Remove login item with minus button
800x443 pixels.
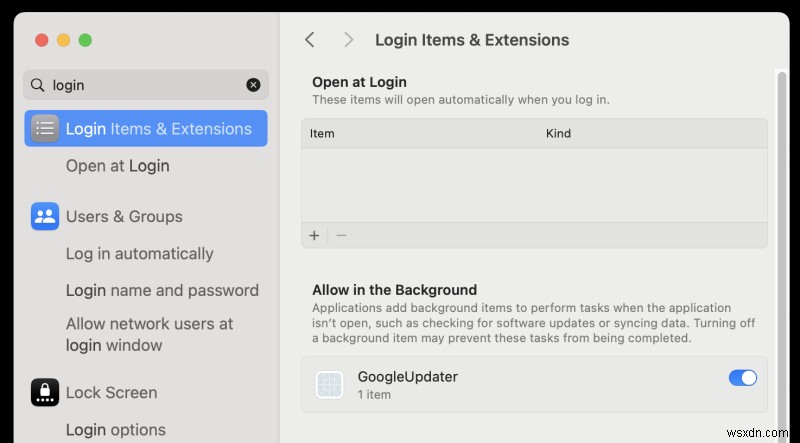point(341,235)
